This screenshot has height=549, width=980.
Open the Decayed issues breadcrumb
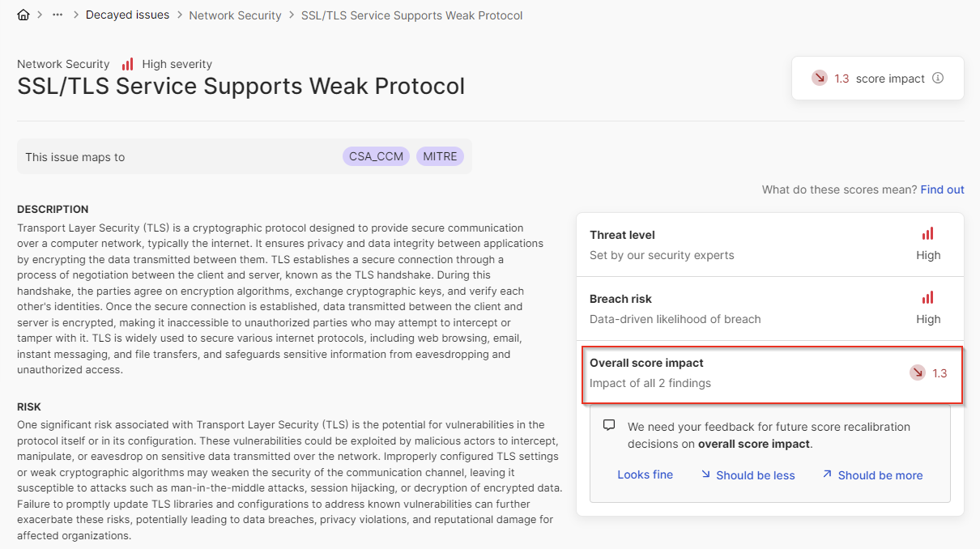tap(128, 15)
